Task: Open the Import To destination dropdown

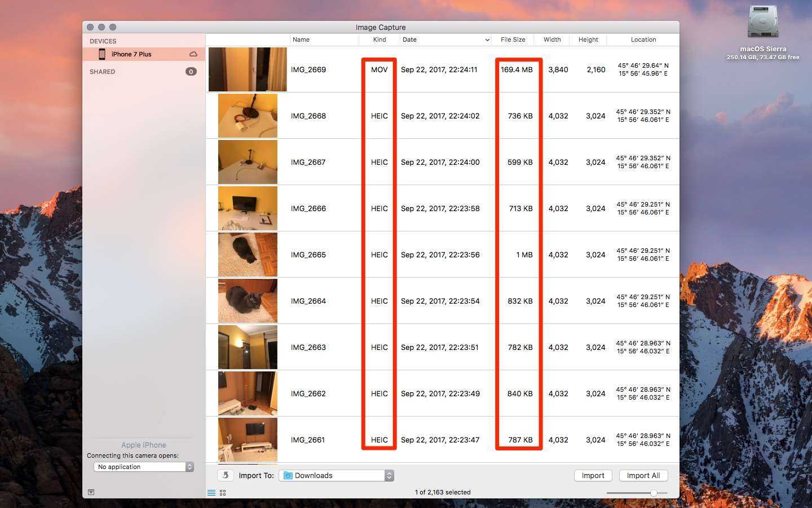Action: click(x=389, y=476)
